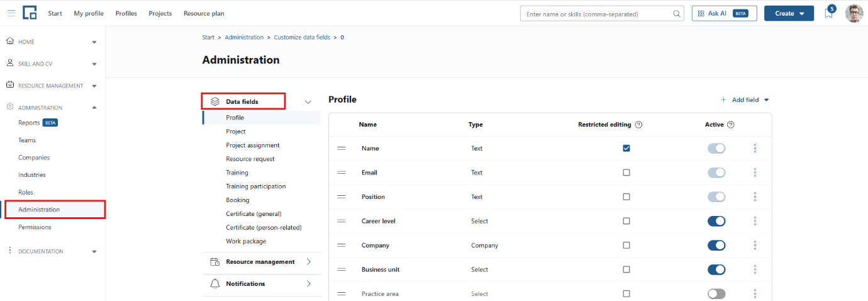Open Teams in the sidebar
Image resolution: width=868 pixels, height=301 pixels.
[27, 140]
